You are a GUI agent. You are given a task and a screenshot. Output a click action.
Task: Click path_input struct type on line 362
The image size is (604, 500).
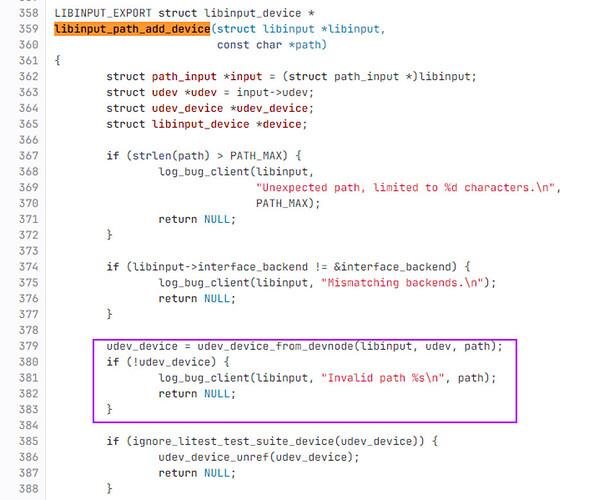click(184, 77)
